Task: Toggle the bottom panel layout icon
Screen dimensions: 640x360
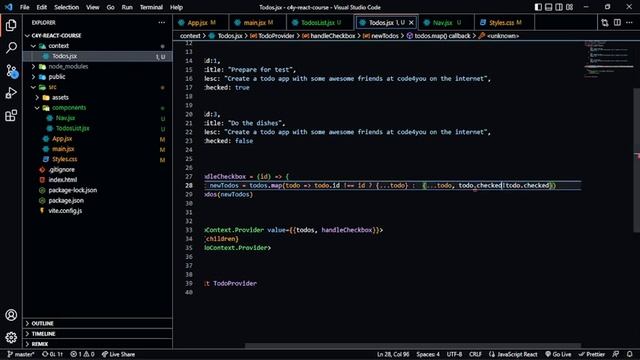Action: pyautogui.click(x=549, y=7)
